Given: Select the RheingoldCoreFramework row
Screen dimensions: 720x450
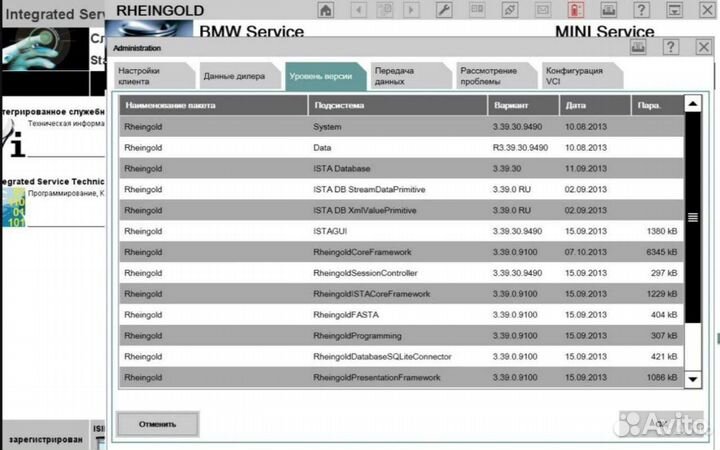Looking at the screenshot, I should (x=401, y=252).
